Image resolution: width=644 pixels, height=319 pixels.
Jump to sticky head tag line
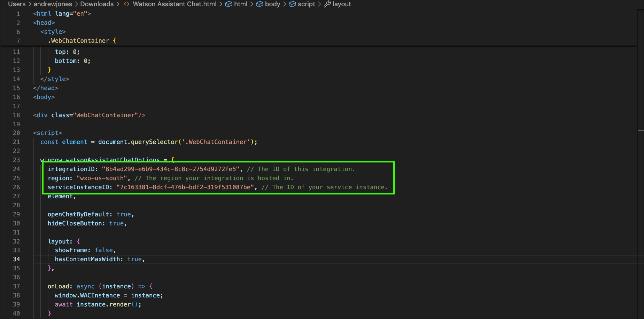coord(44,23)
